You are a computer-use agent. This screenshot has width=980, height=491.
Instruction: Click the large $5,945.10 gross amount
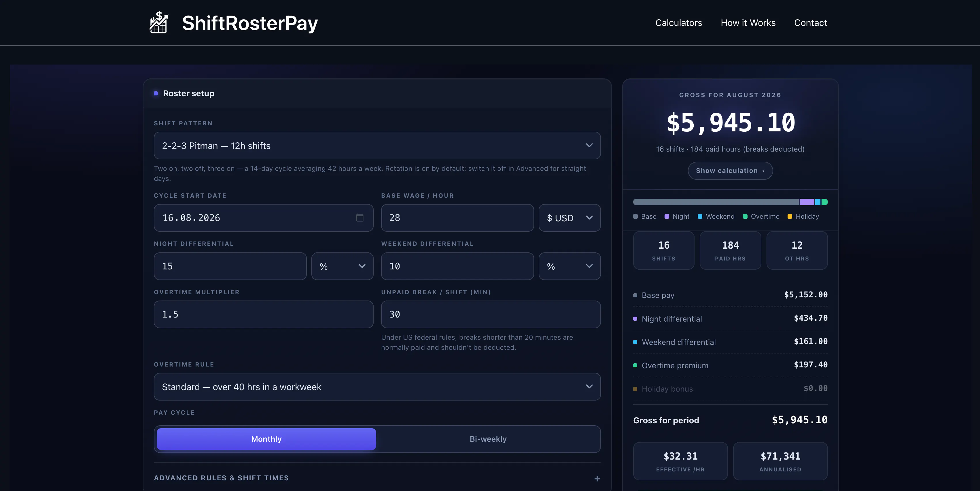click(x=731, y=123)
